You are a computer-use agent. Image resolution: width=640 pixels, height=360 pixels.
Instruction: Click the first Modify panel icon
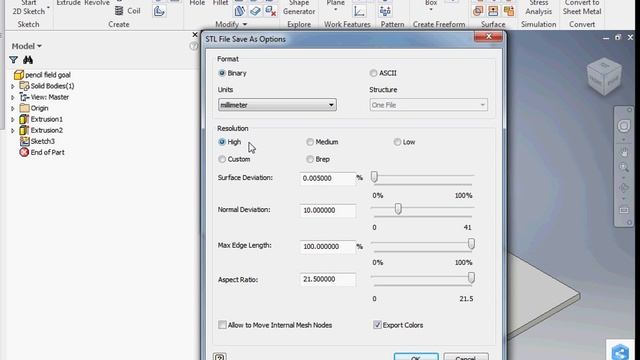pyautogui.click(x=240, y=11)
